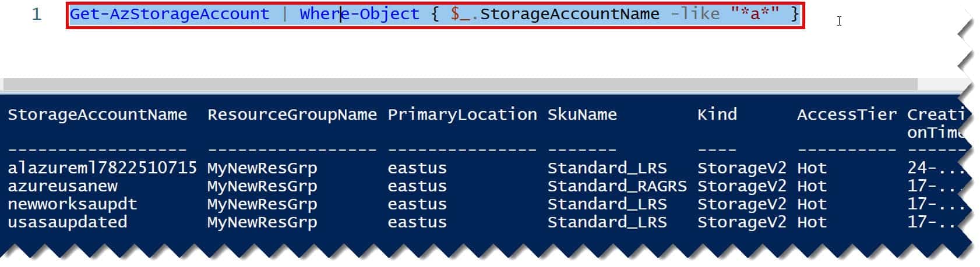Click the newworksaupdt account name

point(72,204)
